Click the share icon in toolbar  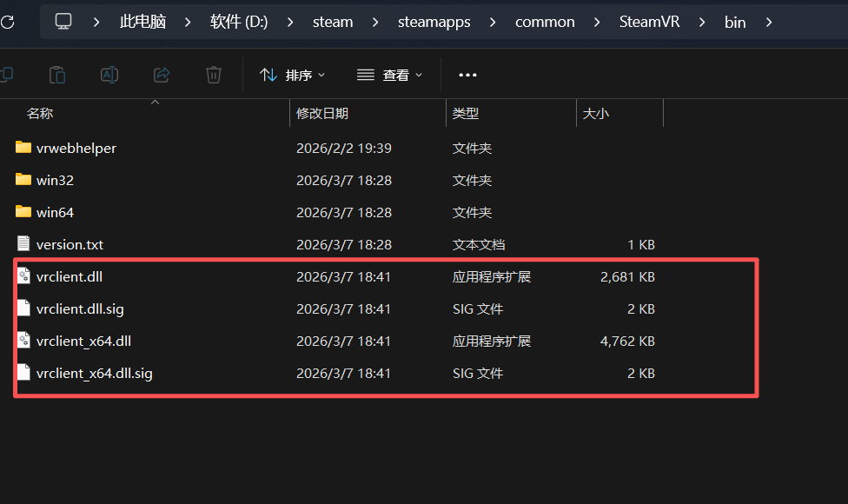click(x=162, y=75)
